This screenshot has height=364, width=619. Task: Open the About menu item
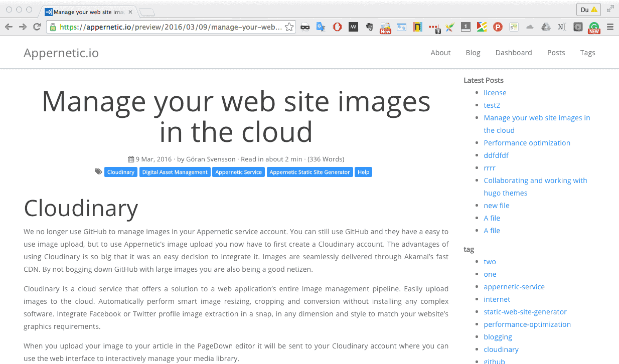point(440,53)
